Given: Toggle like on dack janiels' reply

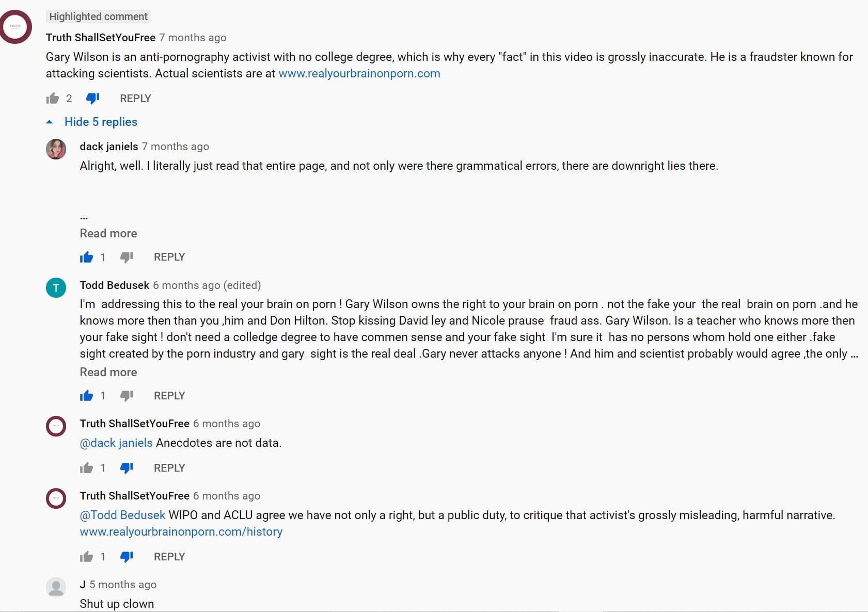Looking at the screenshot, I should click(x=86, y=257).
